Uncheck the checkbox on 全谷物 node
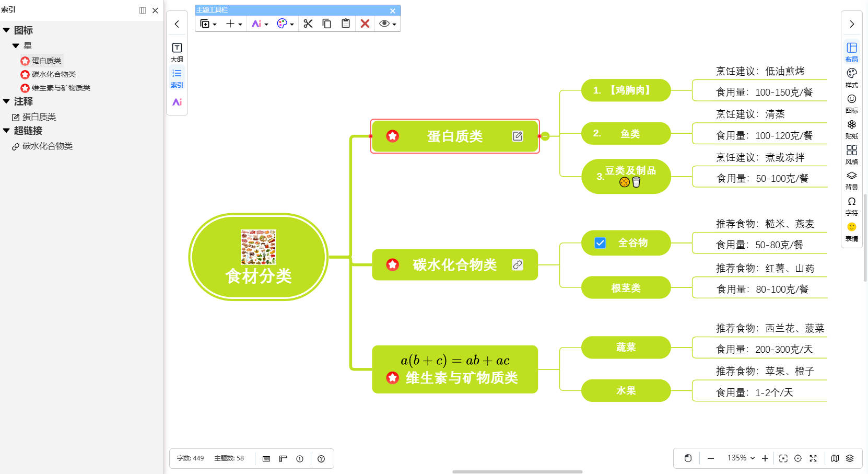 pyautogui.click(x=600, y=243)
